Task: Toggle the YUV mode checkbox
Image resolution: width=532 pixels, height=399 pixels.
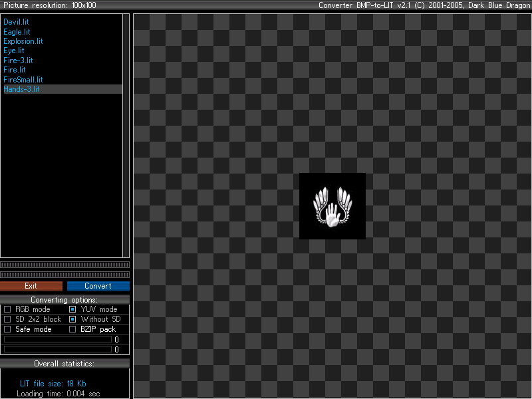Action: click(72, 309)
